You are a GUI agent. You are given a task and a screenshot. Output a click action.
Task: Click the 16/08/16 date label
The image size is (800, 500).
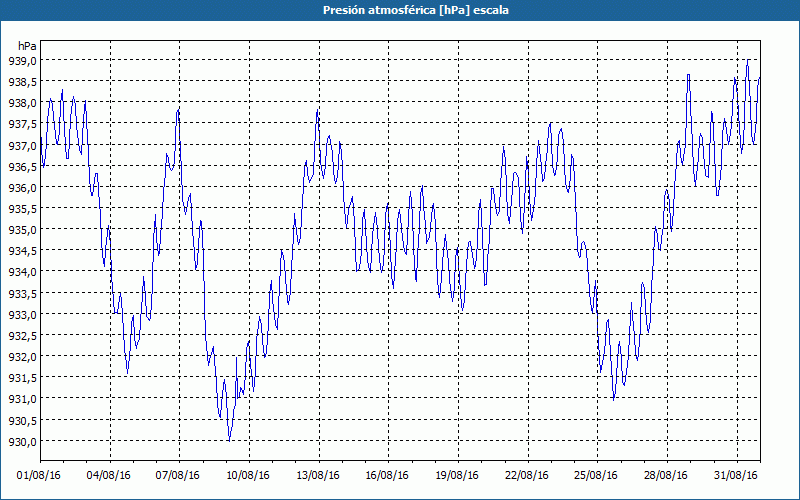tap(387, 475)
